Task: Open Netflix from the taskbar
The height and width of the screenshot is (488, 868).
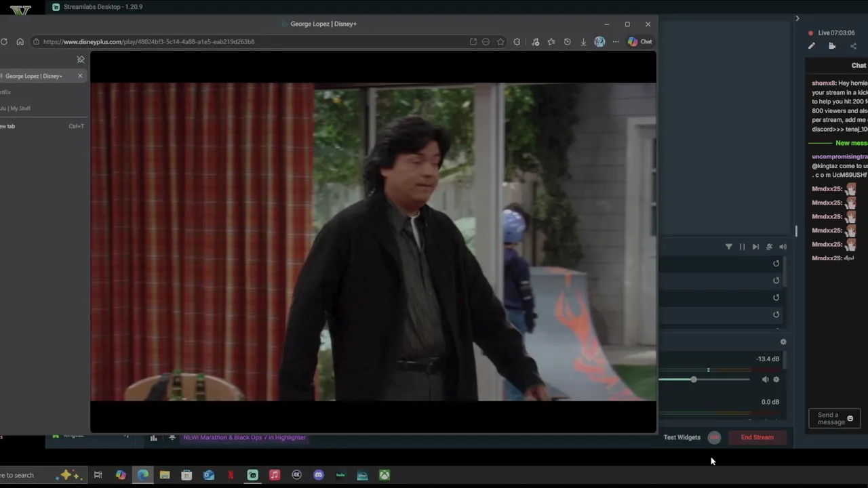Action: (231, 475)
